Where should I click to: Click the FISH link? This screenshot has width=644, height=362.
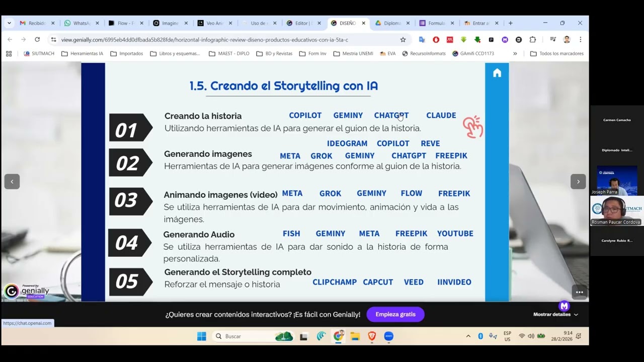coord(291,233)
